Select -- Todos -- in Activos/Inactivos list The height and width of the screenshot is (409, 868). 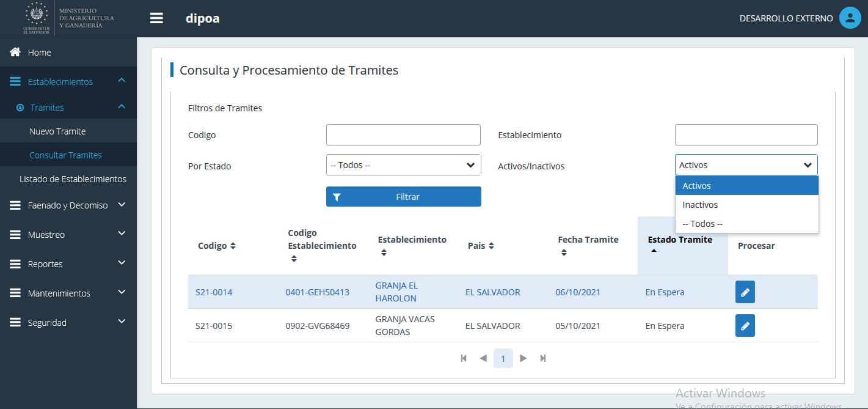(746, 224)
